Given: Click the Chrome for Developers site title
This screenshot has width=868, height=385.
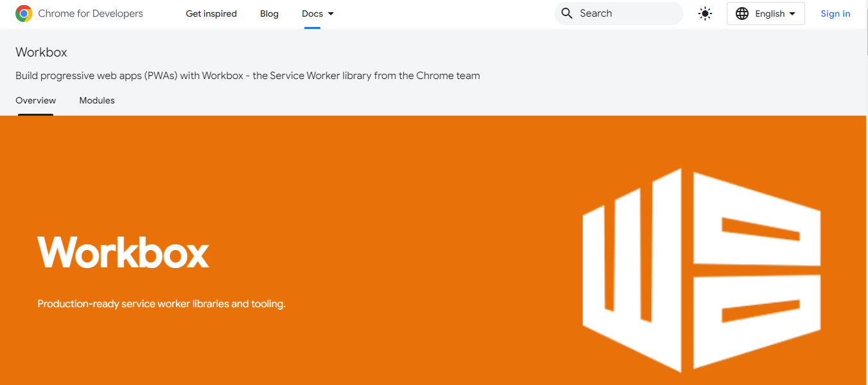Looking at the screenshot, I should click(91, 13).
